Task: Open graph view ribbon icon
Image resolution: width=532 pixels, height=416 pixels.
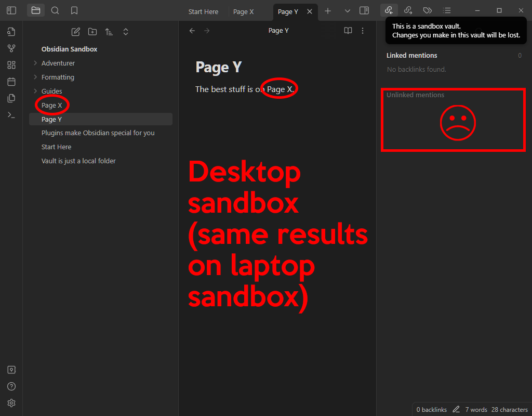Action: [11, 48]
